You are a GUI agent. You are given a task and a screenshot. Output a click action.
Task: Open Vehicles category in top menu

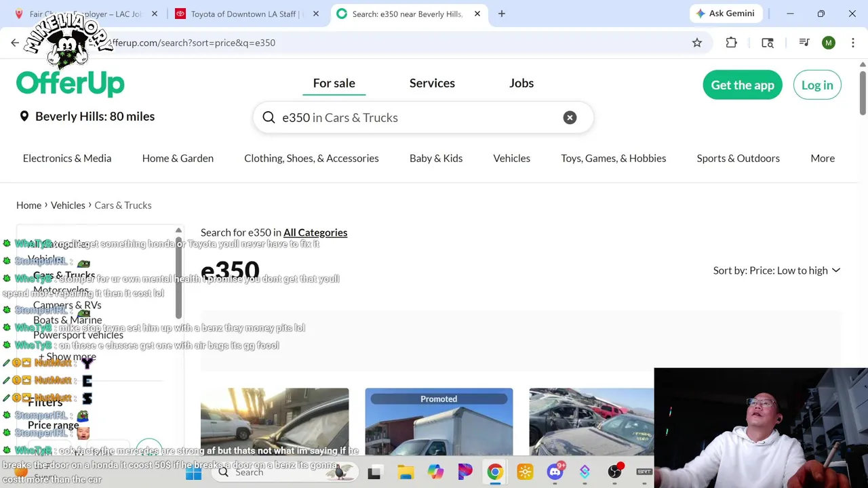pyautogui.click(x=511, y=158)
